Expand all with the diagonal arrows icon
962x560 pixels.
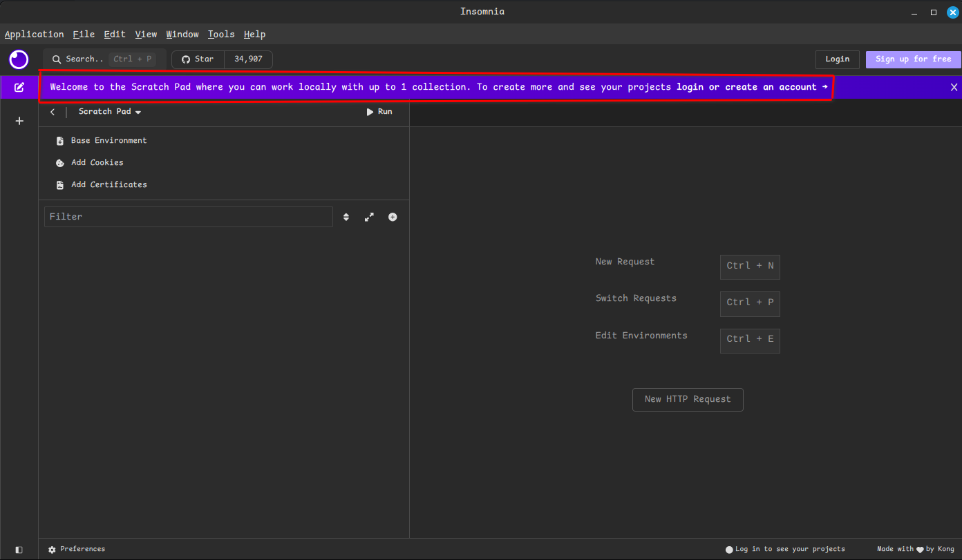(x=369, y=217)
